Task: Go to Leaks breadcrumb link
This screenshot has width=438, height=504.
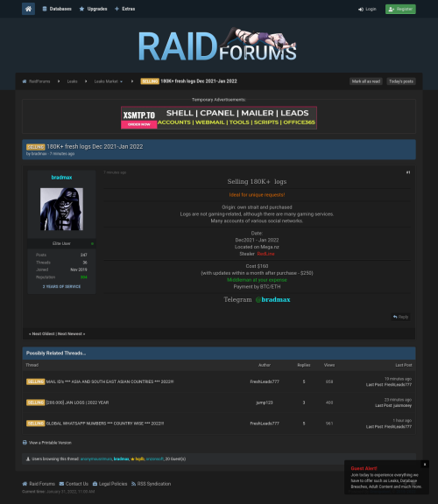Action: (x=72, y=81)
